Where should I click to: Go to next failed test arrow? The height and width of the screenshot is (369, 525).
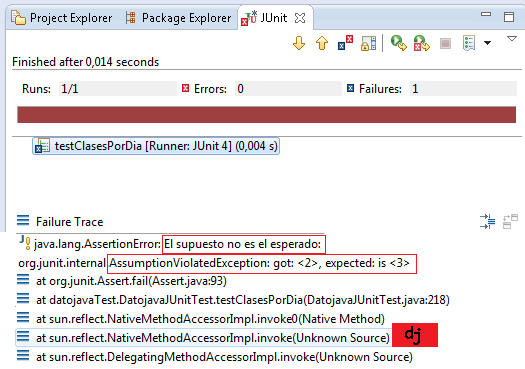click(299, 43)
